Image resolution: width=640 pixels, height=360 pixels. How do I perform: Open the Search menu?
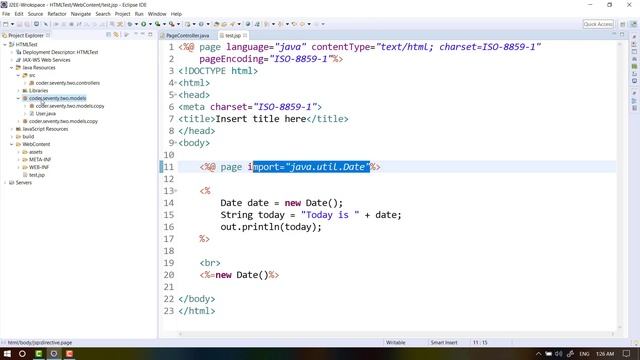103,14
